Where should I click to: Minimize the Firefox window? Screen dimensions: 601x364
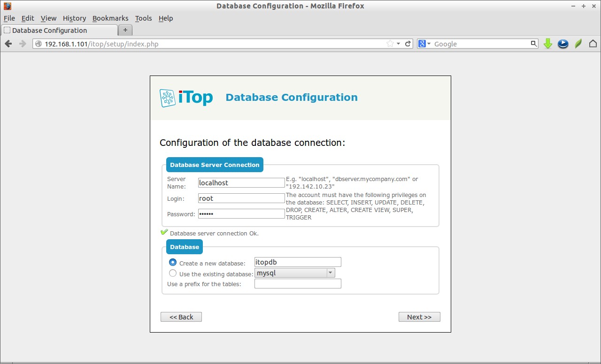click(x=574, y=6)
